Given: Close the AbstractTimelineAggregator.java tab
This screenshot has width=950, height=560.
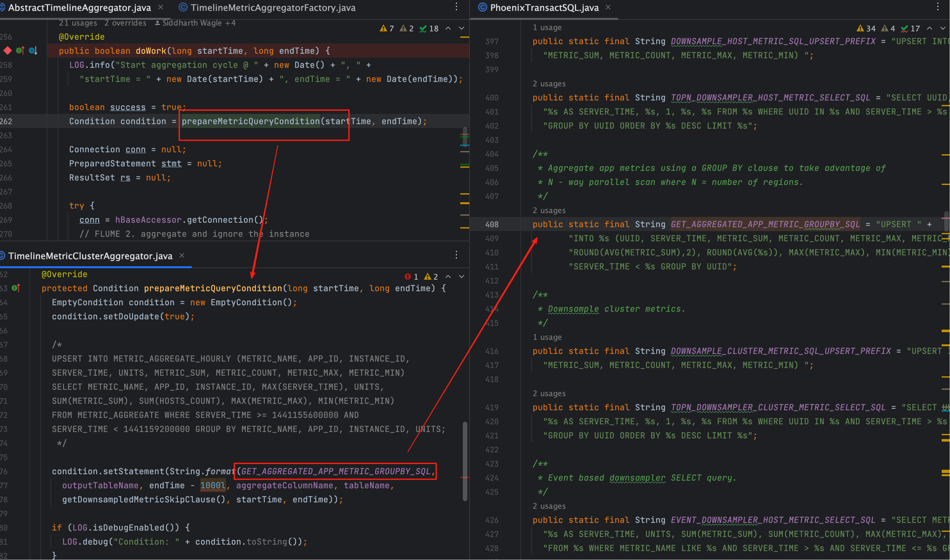Looking at the screenshot, I should (x=161, y=7).
